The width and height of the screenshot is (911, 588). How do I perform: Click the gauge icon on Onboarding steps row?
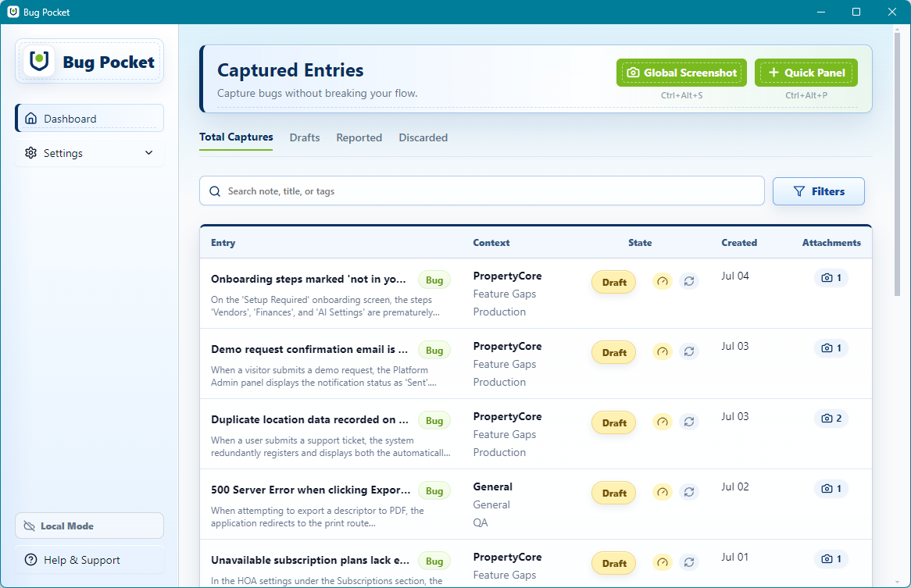coord(663,282)
